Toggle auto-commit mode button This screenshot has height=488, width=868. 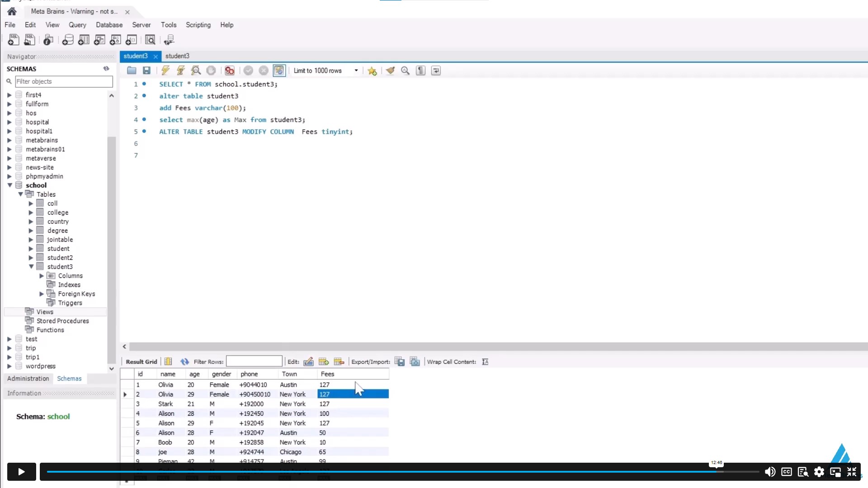[279, 70]
